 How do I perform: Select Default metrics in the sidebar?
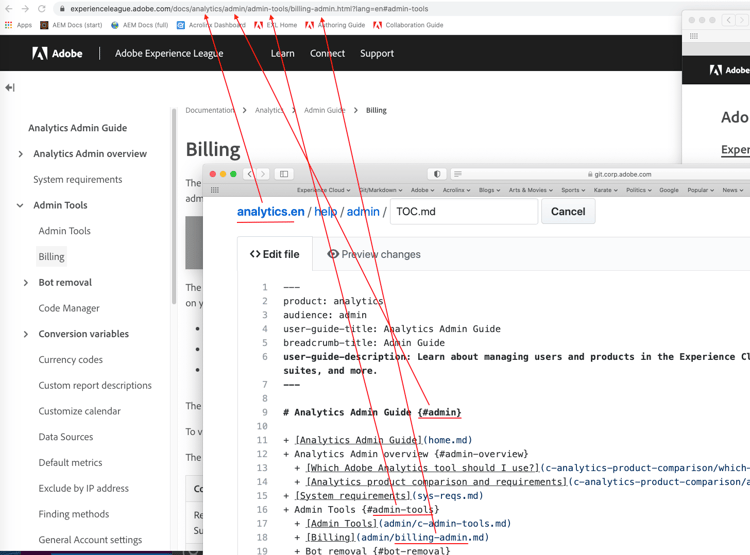point(70,463)
